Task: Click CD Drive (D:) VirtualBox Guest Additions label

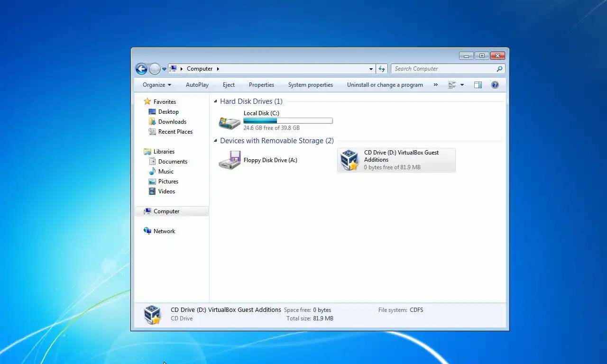Action: (x=401, y=156)
